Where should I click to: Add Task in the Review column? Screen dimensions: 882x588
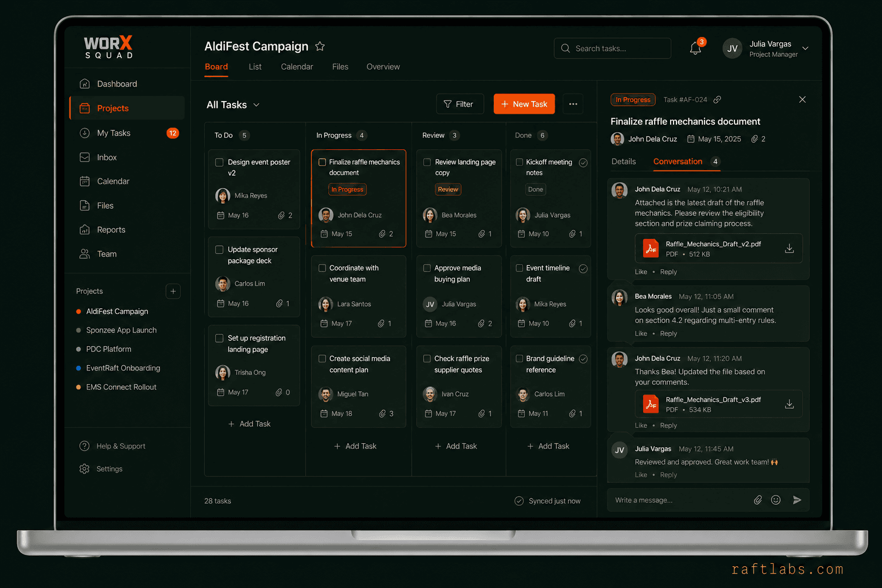456,446
